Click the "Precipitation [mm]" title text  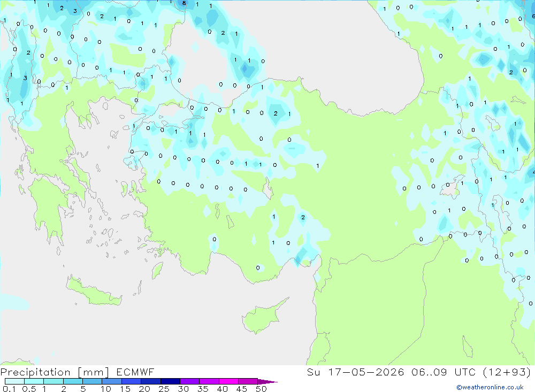[55, 372]
